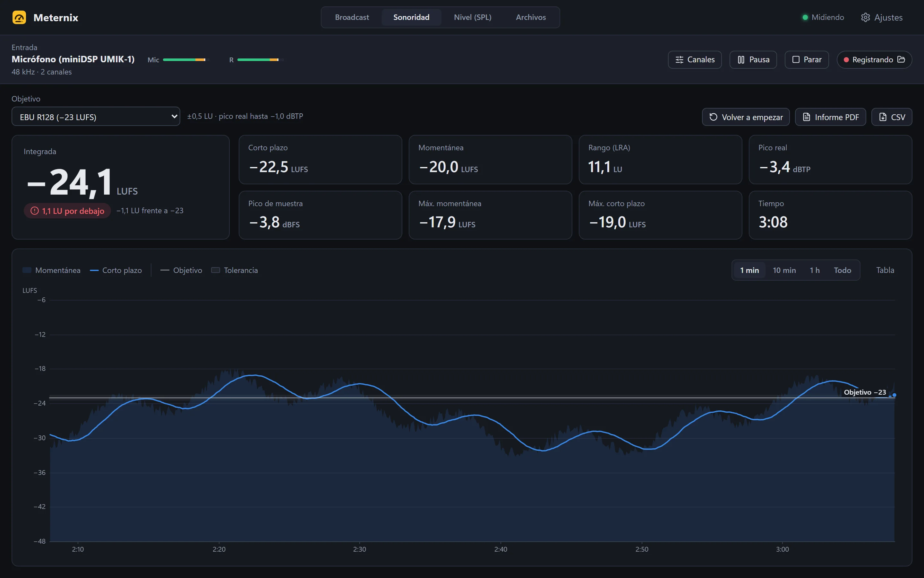Open the Ajustes gear icon
This screenshot has width=924, height=578.
click(x=865, y=18)
